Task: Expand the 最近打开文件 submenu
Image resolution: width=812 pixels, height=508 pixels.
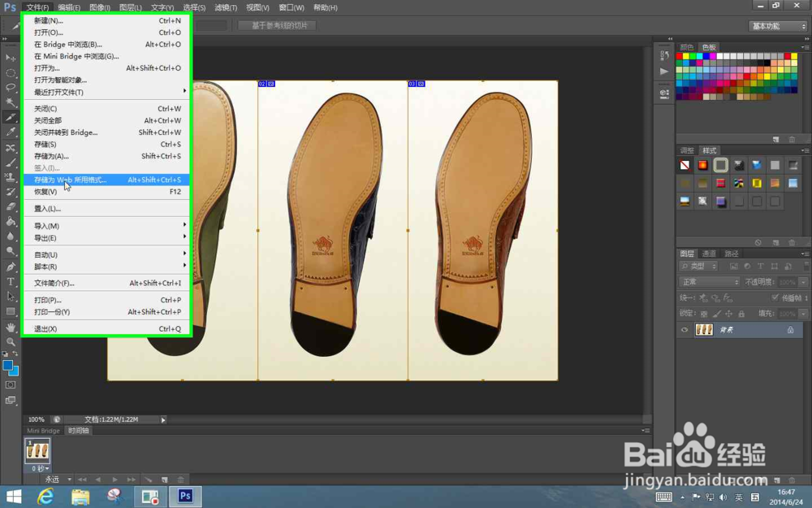Action: [x=106, y=93]
